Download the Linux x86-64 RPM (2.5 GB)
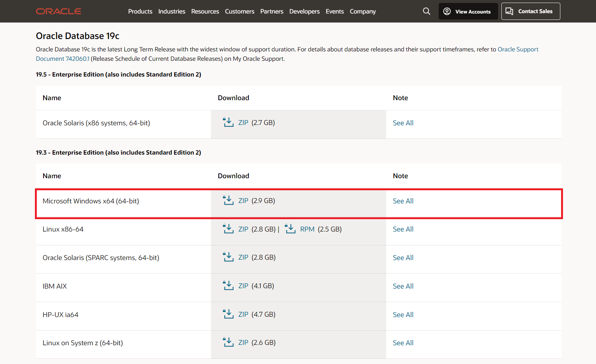 pyautogui.click(x=307, y=229)
